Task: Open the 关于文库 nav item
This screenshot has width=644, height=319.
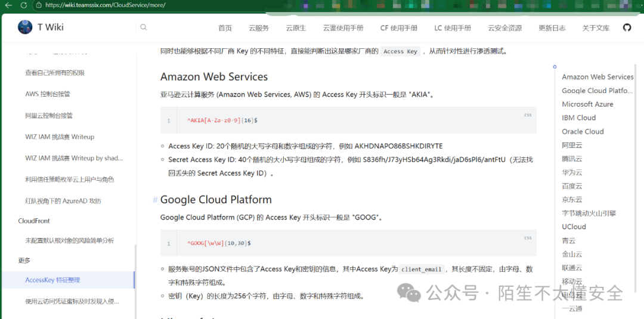Action: coord(596,28)
